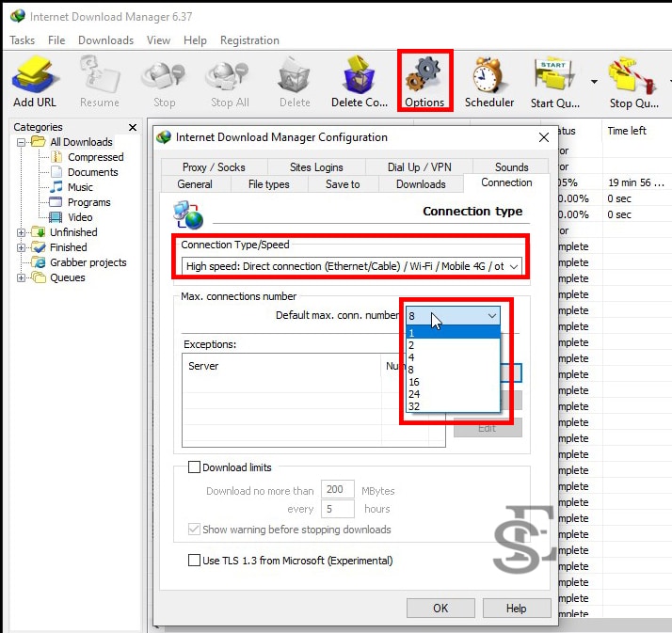Viewport: 672px width, 633px height.
Task: Select the Video category icon
Action: (x=56, y=217)
